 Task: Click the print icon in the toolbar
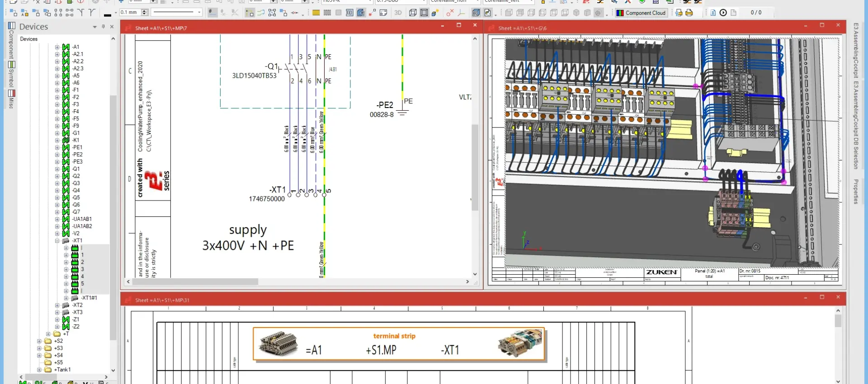689,13
